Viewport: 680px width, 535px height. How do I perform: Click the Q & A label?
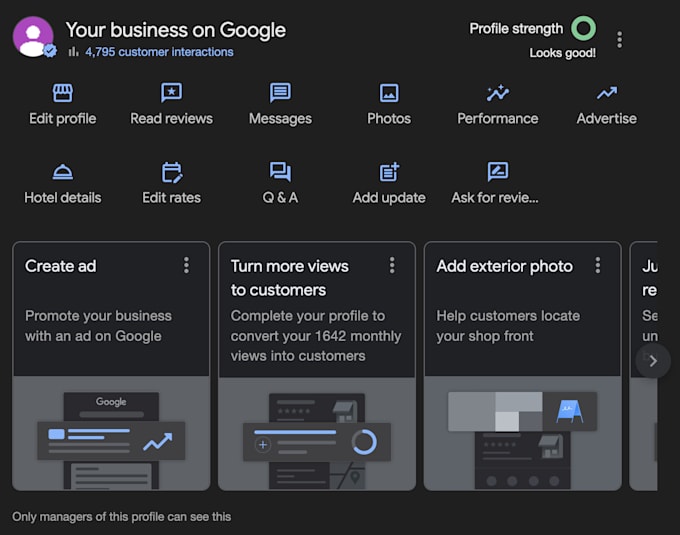point(280,198)
